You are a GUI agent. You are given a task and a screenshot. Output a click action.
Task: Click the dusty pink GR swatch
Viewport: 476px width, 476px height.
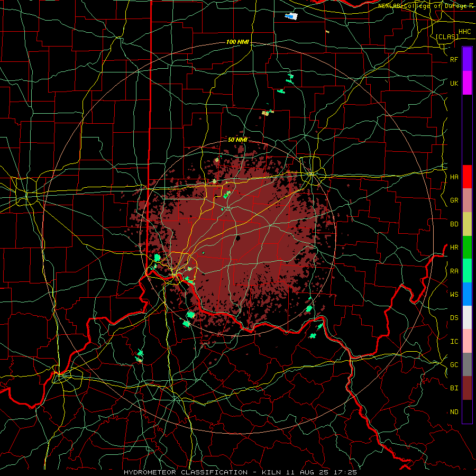(467, 200)
